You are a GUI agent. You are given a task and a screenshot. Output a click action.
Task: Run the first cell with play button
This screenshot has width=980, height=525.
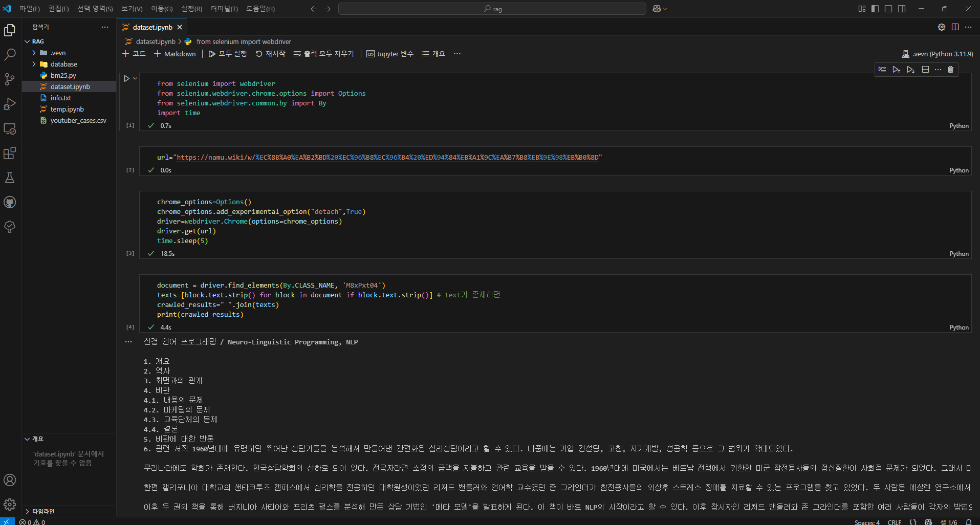[x=126, y=79]
